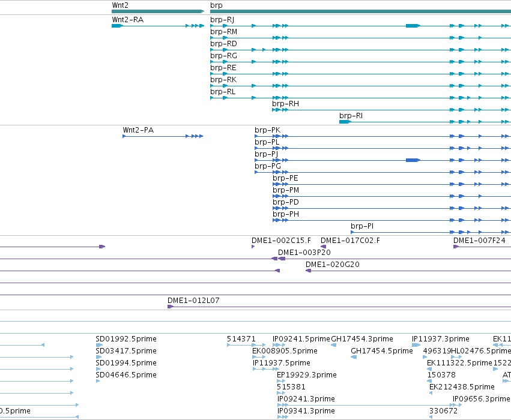Open EST SD01994.5prime
511x420 pixels.
pyautogui.click(x=126, y=363)
